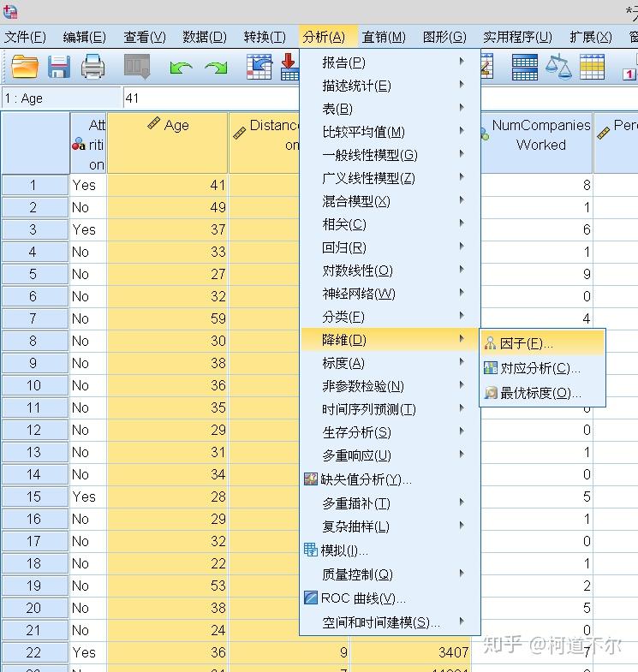
Task: Click Age cell value 59
Action: (x=167, y=318)
